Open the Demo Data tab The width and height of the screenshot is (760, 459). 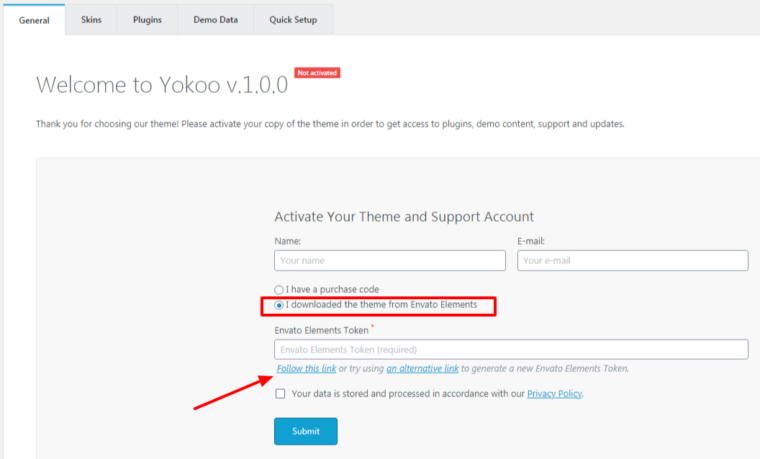[215, 20]
